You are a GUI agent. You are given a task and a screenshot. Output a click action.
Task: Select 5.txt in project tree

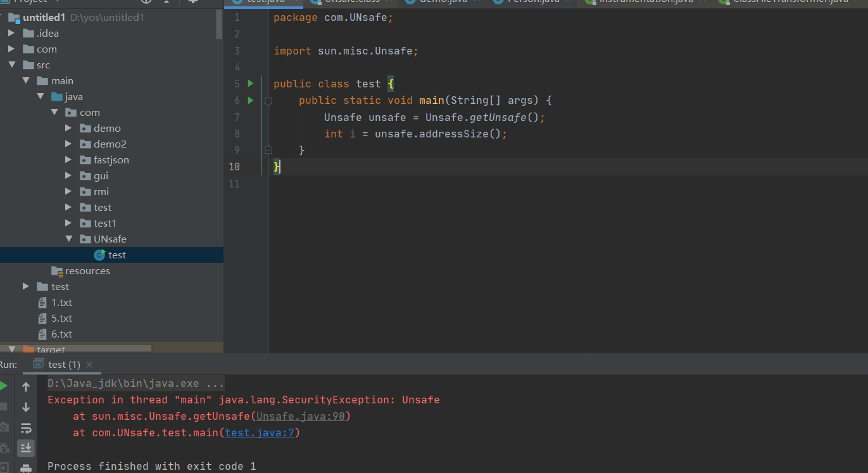[62, 318]
